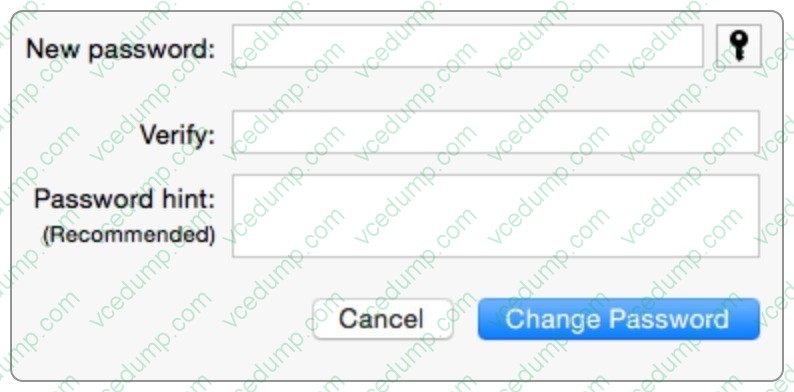Image resolution: width=794 pixels, height=392 pixels.
Task: Click the key icon beside New password
Action: (x=739, y=46)
